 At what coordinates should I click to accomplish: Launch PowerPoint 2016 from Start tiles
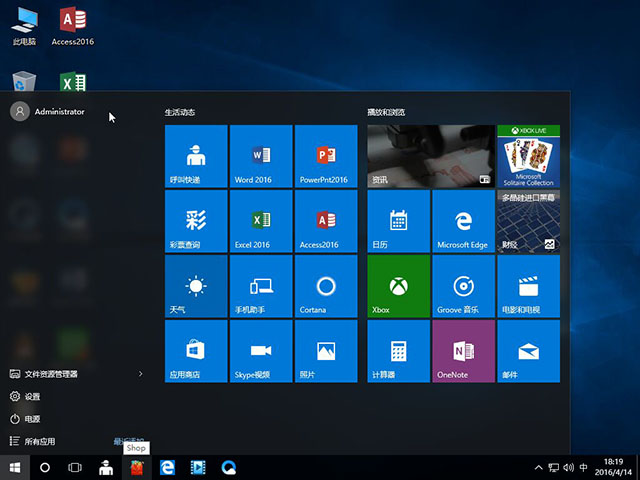coord(326,156)
